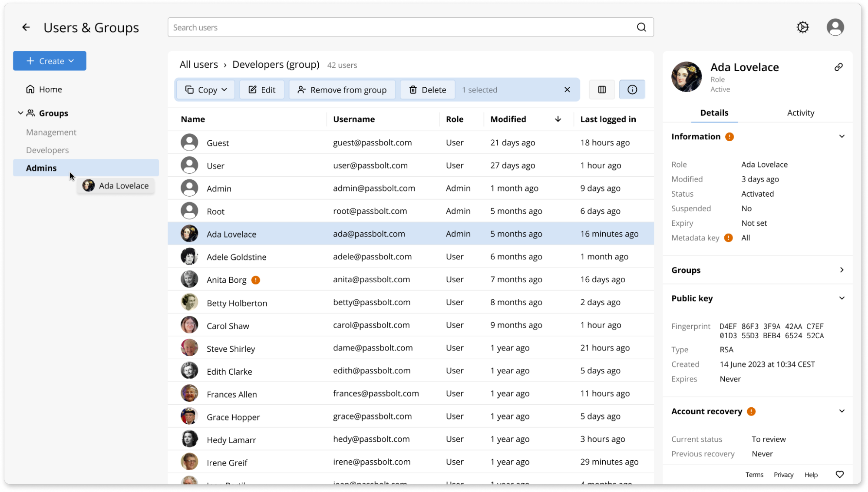Switch to the Activity tab

pyautogui.click(x=800, y=113)
